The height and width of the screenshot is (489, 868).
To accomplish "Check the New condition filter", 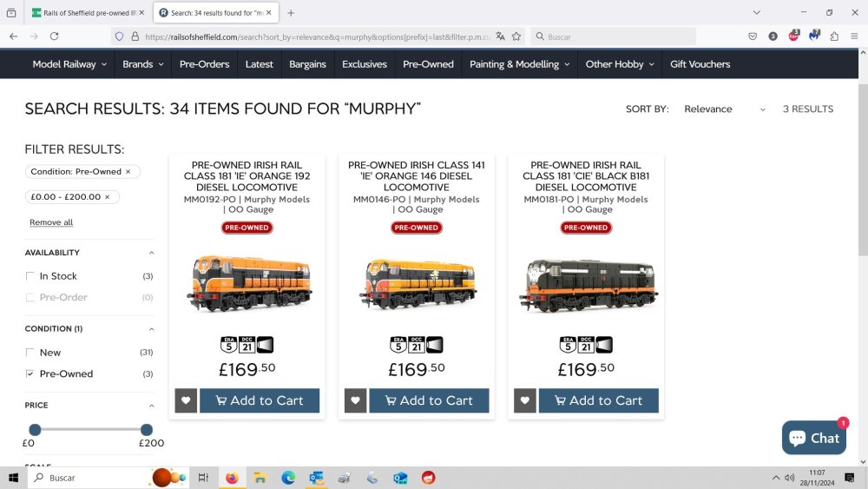I will point(30,353).
